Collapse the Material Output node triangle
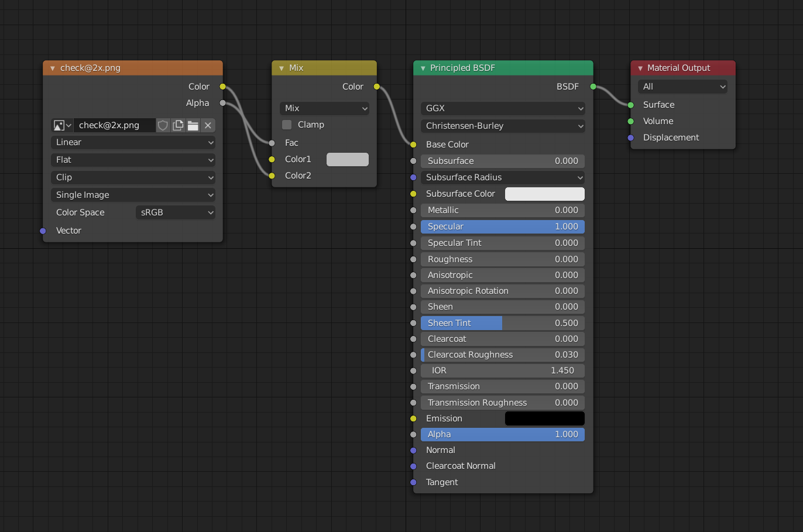 (x=640, y=68)
